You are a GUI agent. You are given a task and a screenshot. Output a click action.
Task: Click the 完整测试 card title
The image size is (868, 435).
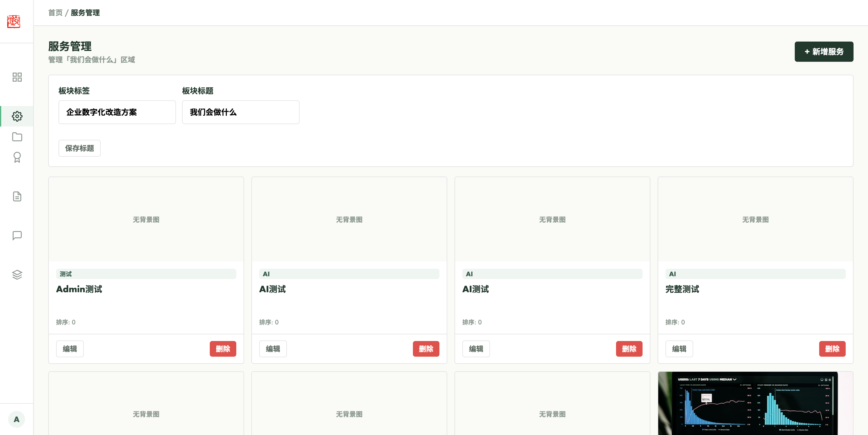pos(682,289)
